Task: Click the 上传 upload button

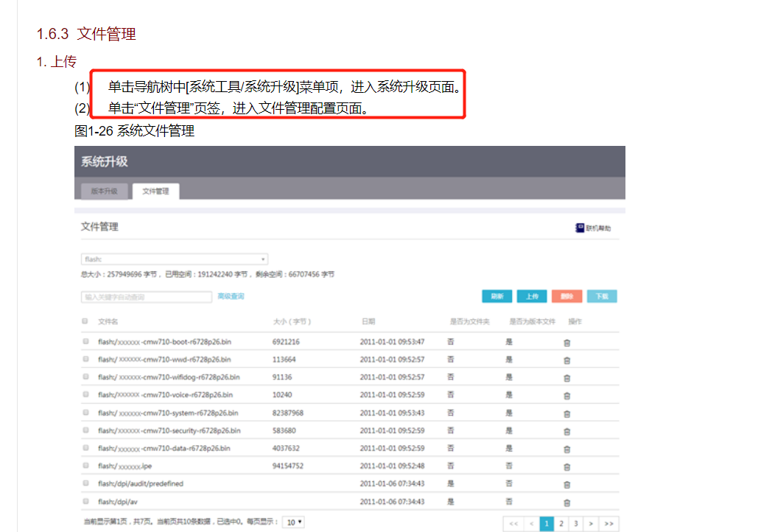Action: pyautogui.click(x=532, y=296)
